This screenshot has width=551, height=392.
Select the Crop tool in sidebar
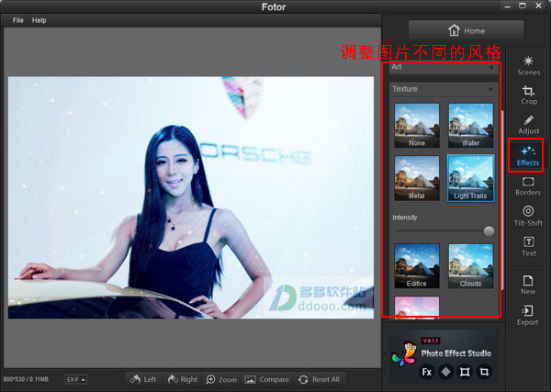click(529, 95)
